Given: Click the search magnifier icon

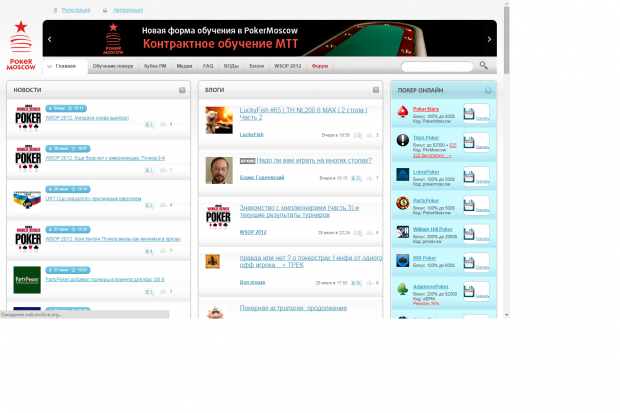Looking at the screenshot, I should click(x=484, y=65).
